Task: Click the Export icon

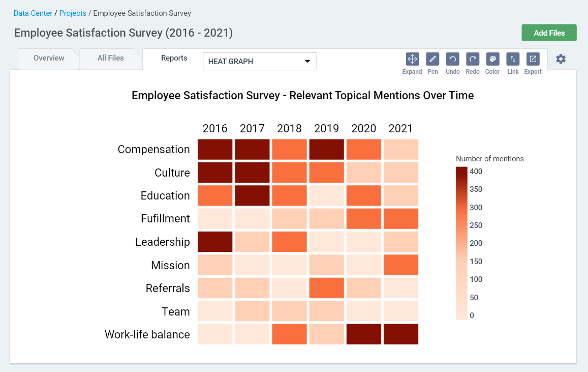Action: pyautogui.click(x=533, y=59)
